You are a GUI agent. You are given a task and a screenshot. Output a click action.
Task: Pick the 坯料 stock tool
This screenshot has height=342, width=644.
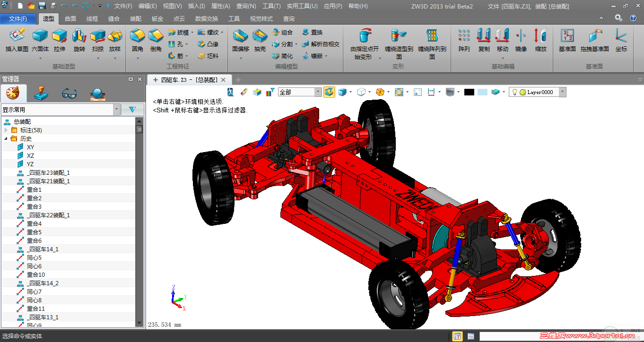[208, 56]
